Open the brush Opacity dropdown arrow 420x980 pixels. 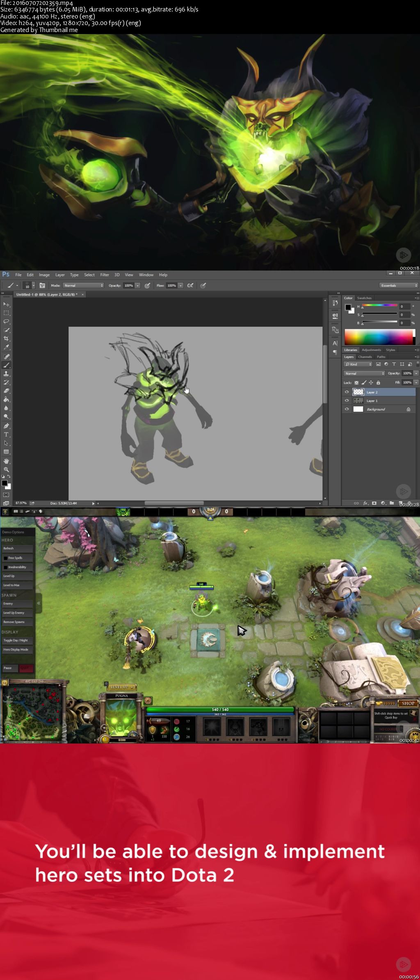coord(138,285)
